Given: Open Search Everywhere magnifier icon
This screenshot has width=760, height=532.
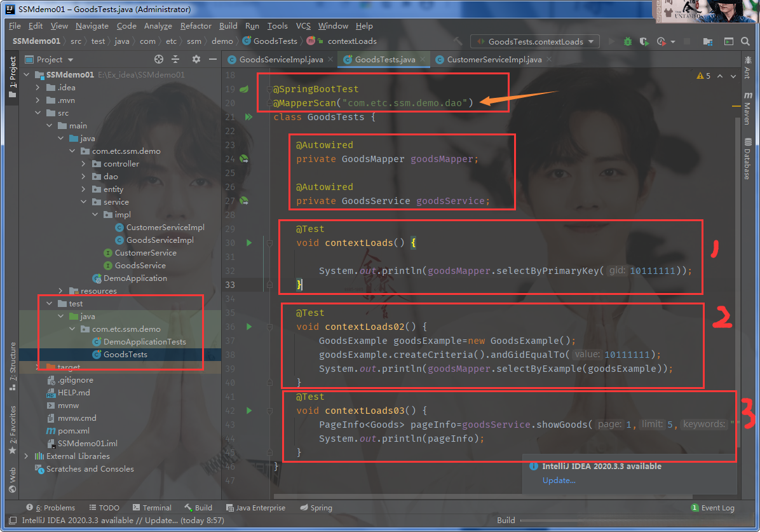Looking at the screenshot, I should pyautogui.click(x=745, y=41).
